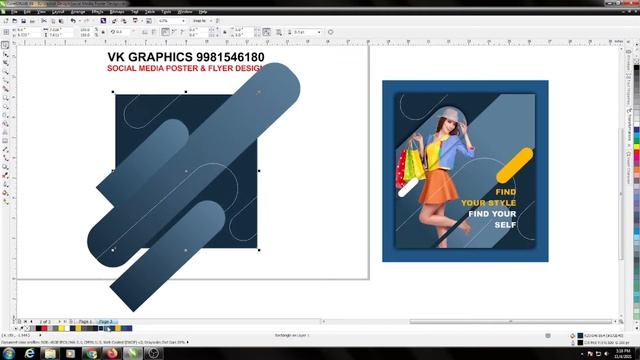Expand the Undo history arrow

[79, 21]
